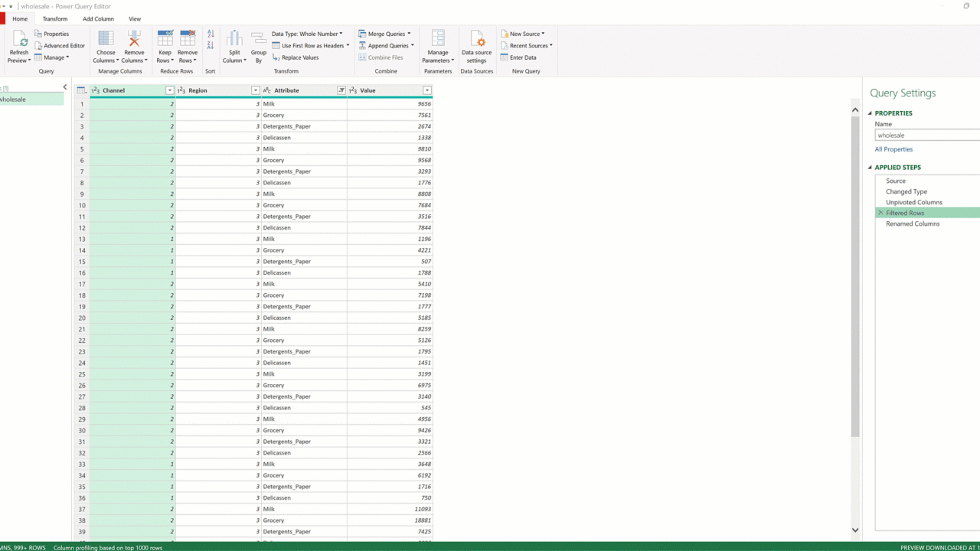The image size is (980, 551).
Task: Open the Attribute column filter button
Action: 341,90
